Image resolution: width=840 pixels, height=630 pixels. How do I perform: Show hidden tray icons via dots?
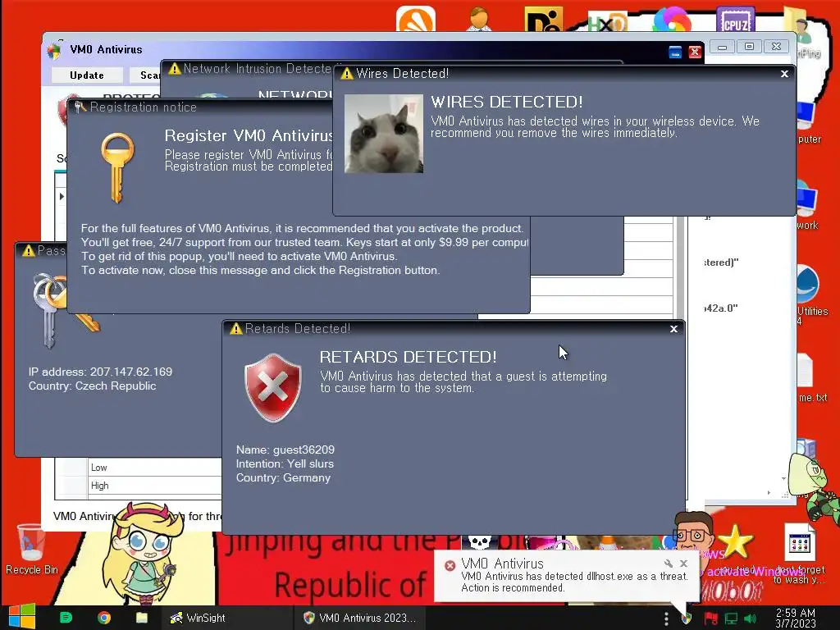point(666,619)
